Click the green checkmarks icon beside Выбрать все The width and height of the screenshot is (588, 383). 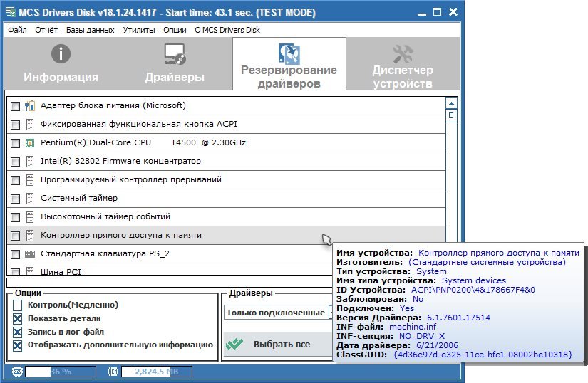click(234, 344)
